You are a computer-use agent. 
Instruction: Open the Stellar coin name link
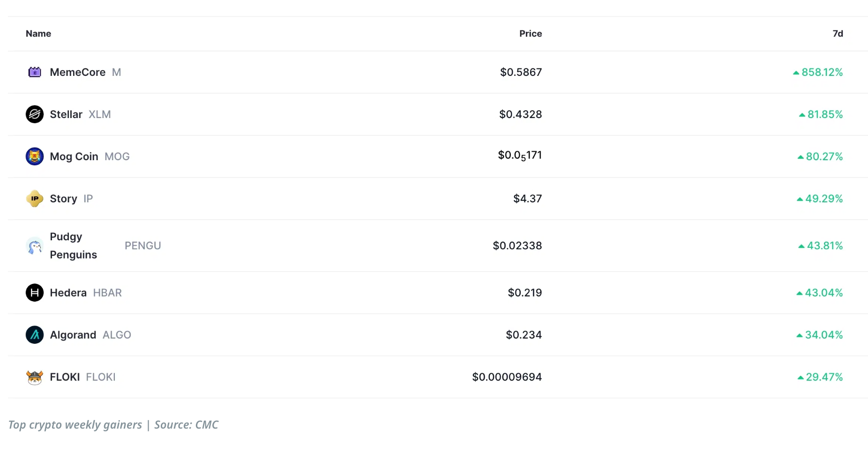point(66,114)
